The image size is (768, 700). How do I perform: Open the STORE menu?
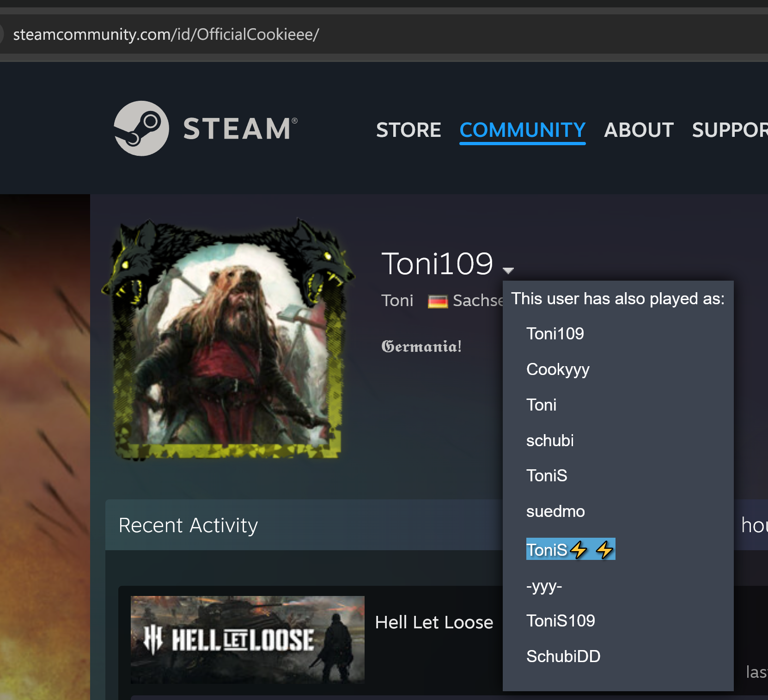(408, 130)
